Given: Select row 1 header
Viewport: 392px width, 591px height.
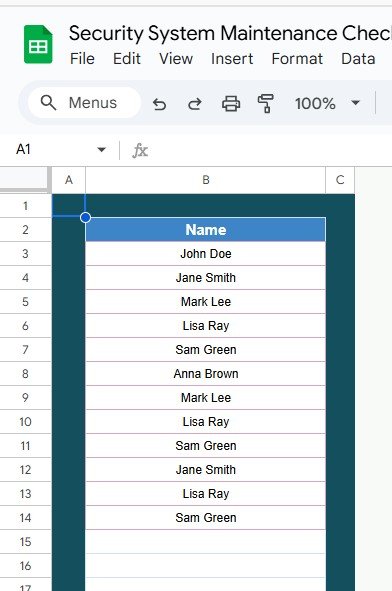Looking at the screenshot, I should coord(25,206).
